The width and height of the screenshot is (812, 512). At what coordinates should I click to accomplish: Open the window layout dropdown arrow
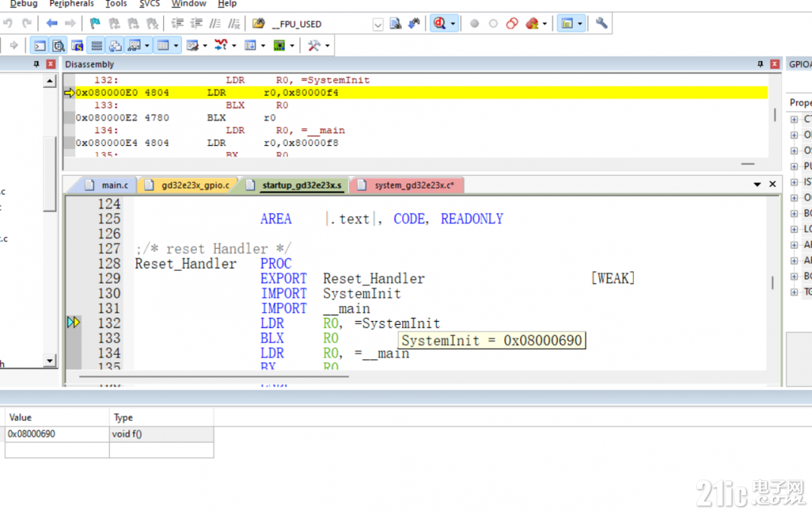tap(580, 24)
